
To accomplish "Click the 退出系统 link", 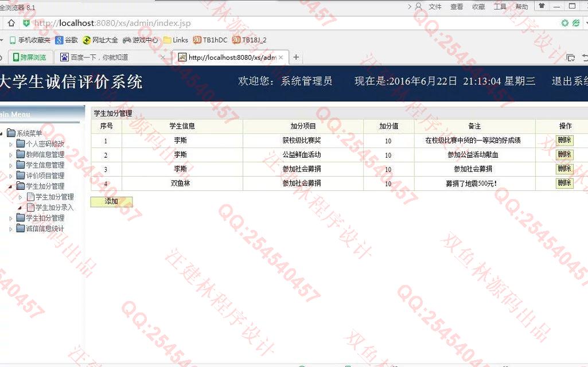I will pyautogui.click(x=570, y=81).
